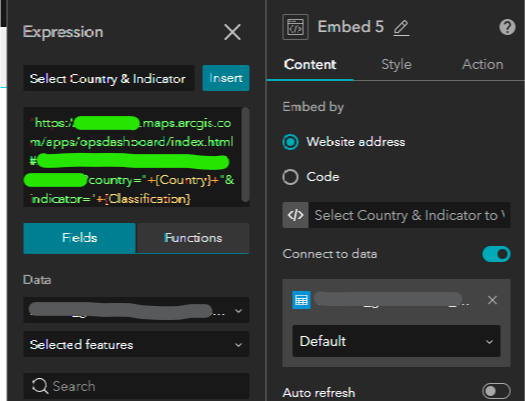The image size is (525, 401).
Task: Edit the Embed 5 widget name
Action: click(x=401, y=28)
